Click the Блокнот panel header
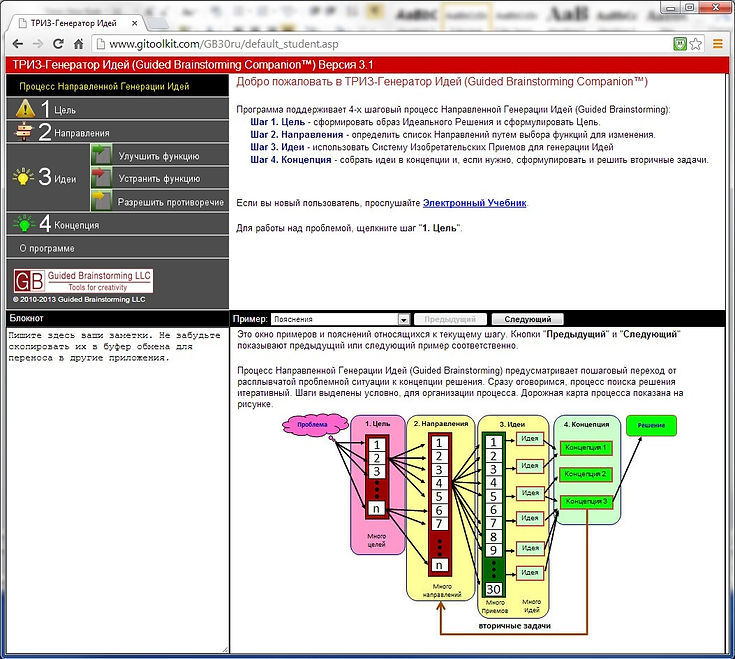Screen dimensions: 735x659 tap(117, 318)
